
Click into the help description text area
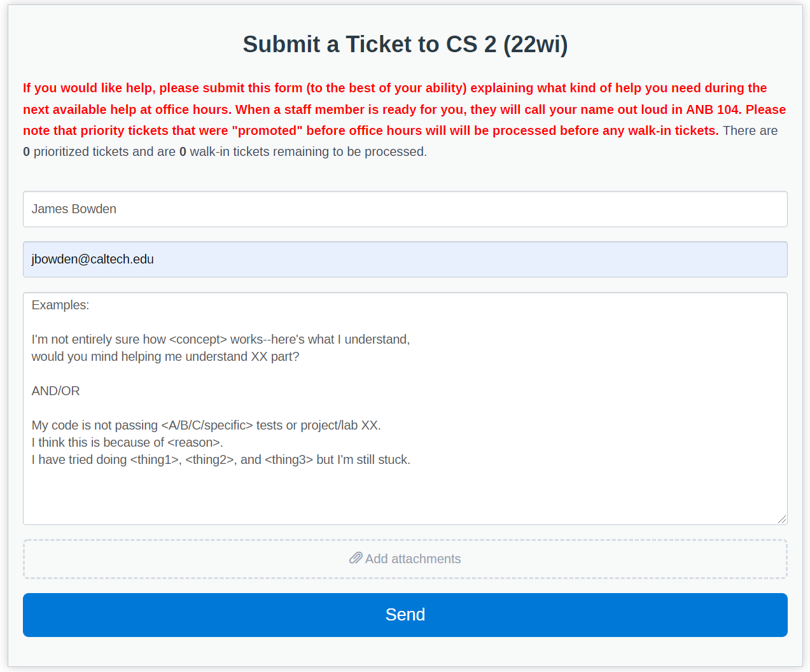tap(405, 409)
